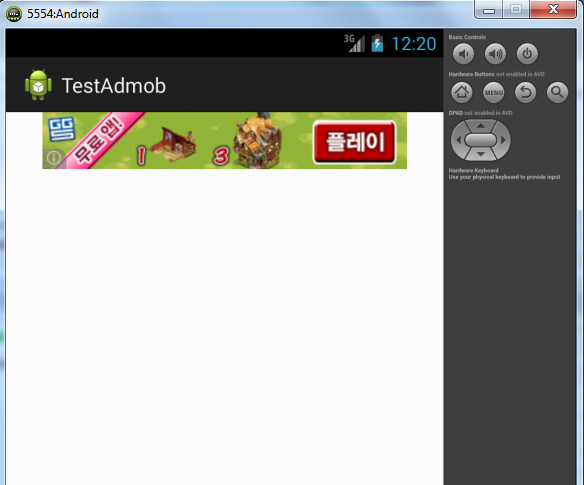Tap the TestAdmob app icon
Screen dimensions: 584x485
click(x=38, y=85)
